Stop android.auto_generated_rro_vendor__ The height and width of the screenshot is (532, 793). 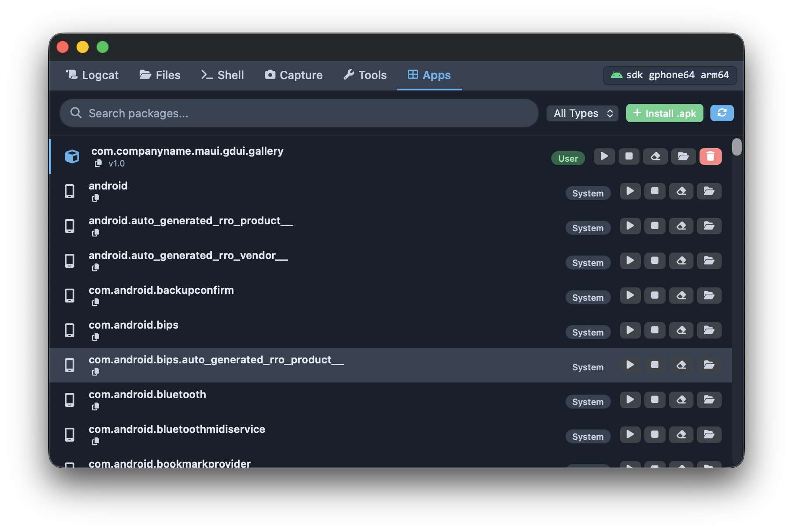point(655,261)
